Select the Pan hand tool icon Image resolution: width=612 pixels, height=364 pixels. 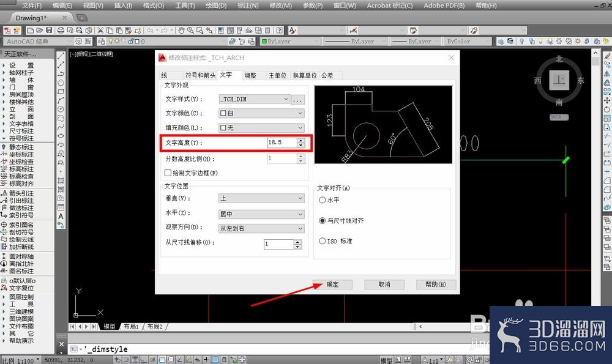(x=181, y=30)
